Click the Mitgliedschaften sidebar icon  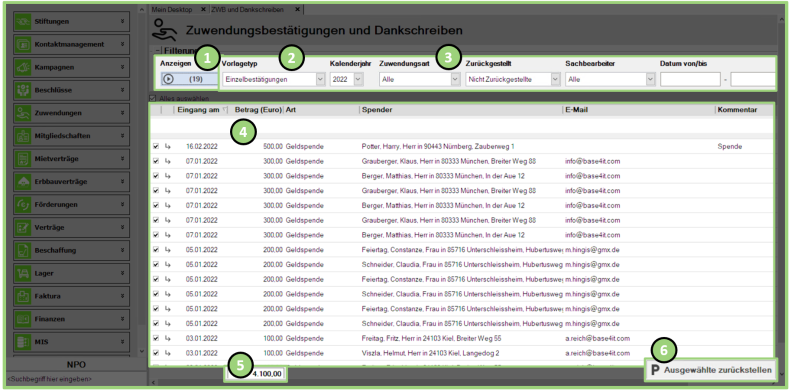(23, 136)
